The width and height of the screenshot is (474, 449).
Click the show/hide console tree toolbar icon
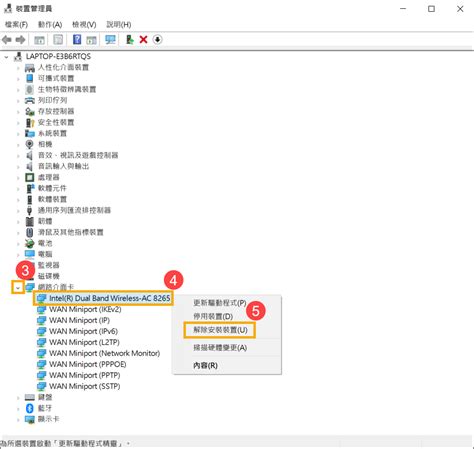(39, 40)
